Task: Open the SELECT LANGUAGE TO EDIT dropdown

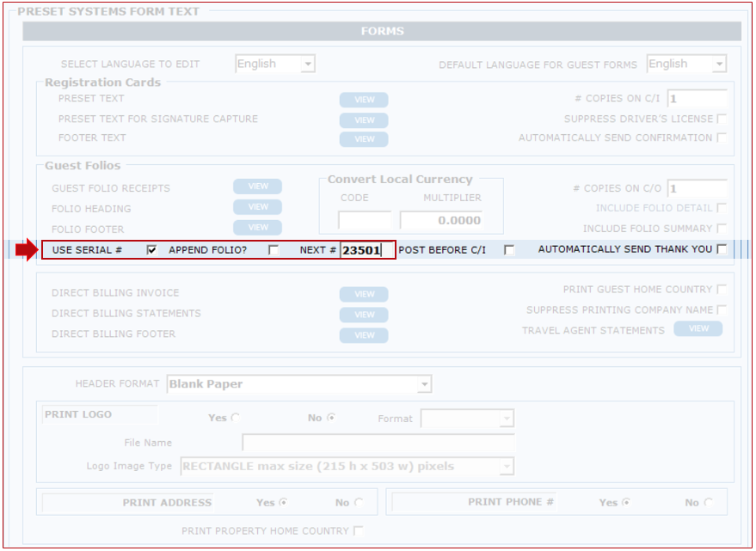Action: coord(275,64)
